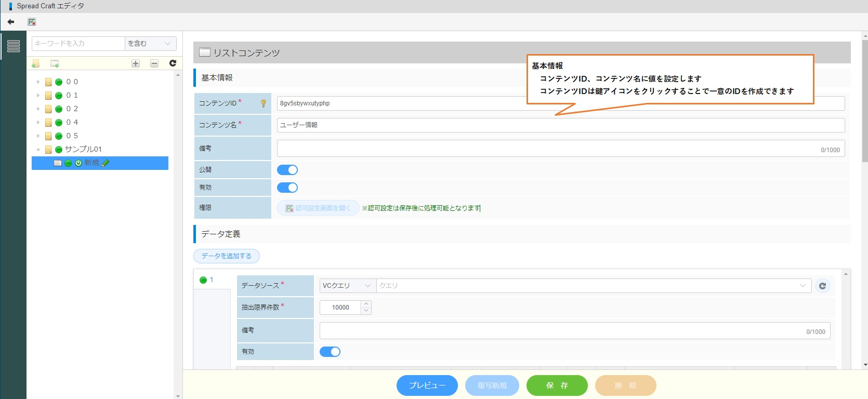This screenshot has width=868, height=399.
Task: Reload the data source query list
Action: [x=822, y=286]
